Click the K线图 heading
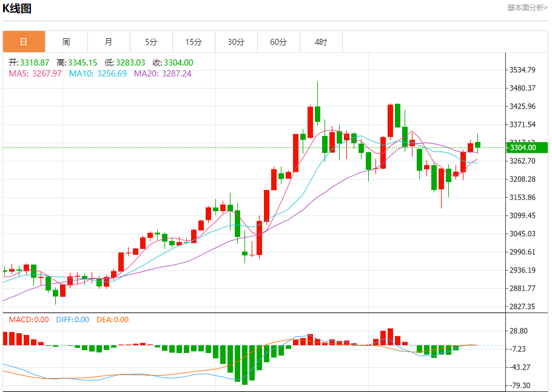This screenshot has height=392, width=552. (17, 8)
